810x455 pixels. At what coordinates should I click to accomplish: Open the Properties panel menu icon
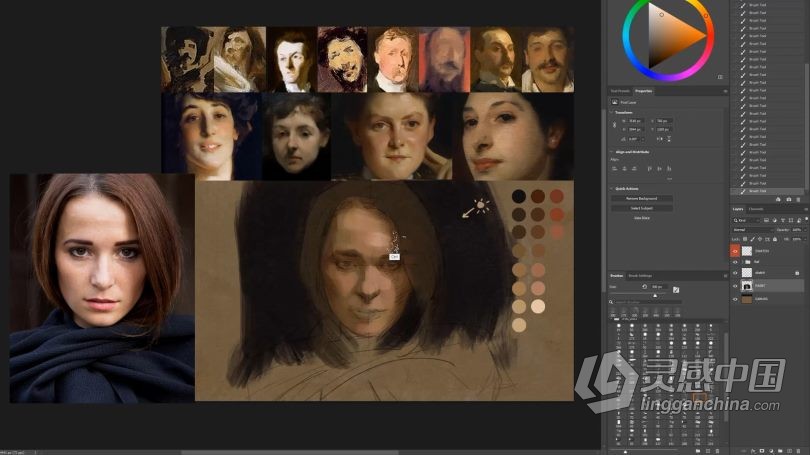click(x=725, y=91)
